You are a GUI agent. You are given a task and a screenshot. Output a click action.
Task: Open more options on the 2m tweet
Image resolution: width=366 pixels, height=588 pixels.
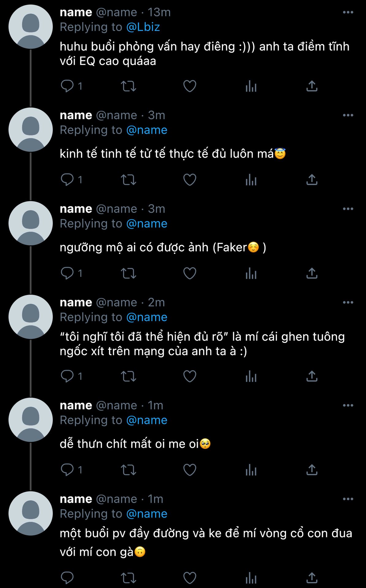pyautogui.click(x=348, y=303)
